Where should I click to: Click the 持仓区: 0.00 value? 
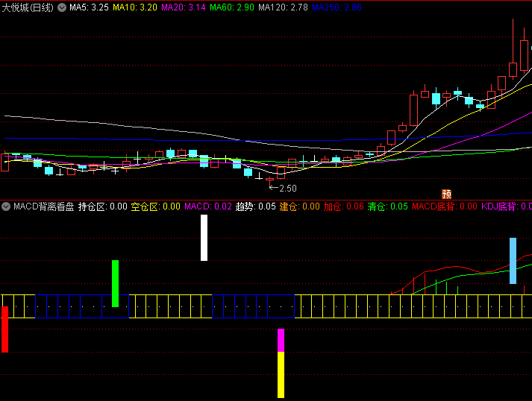(103, 206)
